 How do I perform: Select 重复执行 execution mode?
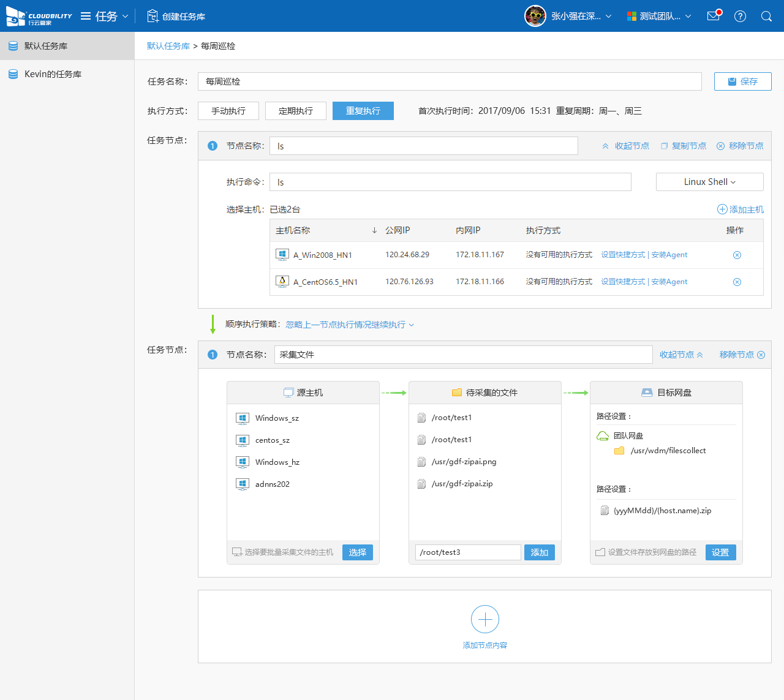[x=363, y=111]
